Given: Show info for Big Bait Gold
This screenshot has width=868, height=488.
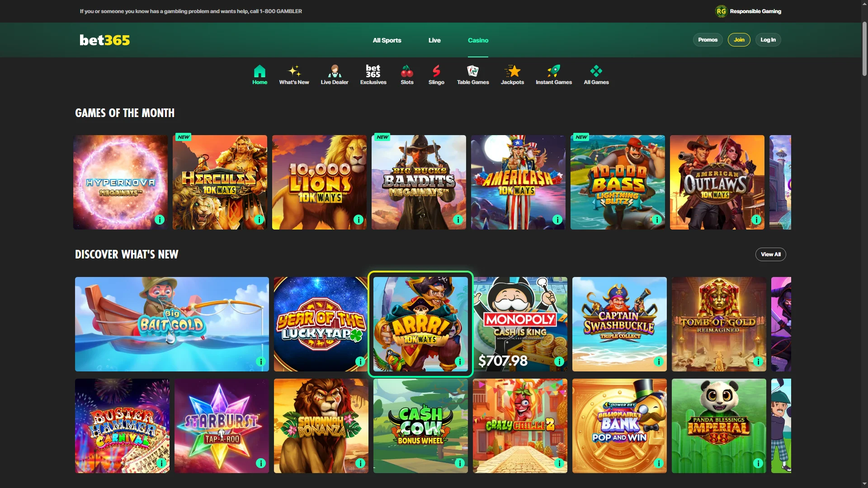Looking at the screenshot, I should click(261, 361).
